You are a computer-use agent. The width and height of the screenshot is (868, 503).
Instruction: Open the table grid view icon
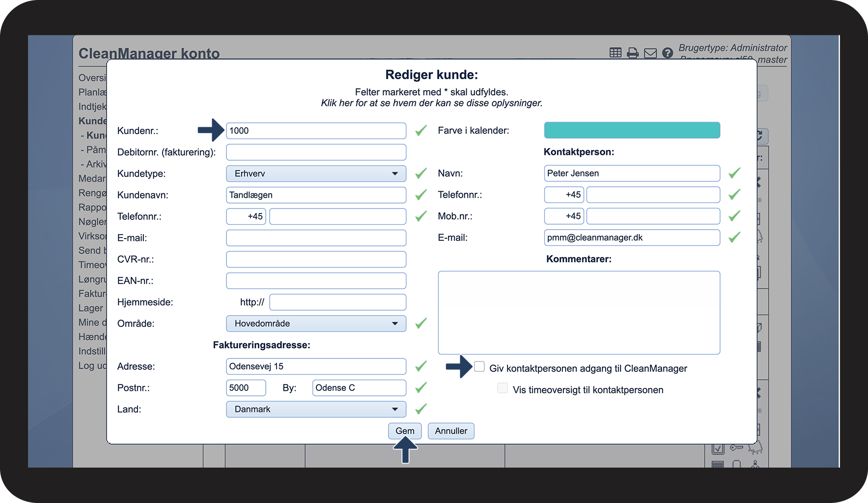pos(615,53)
